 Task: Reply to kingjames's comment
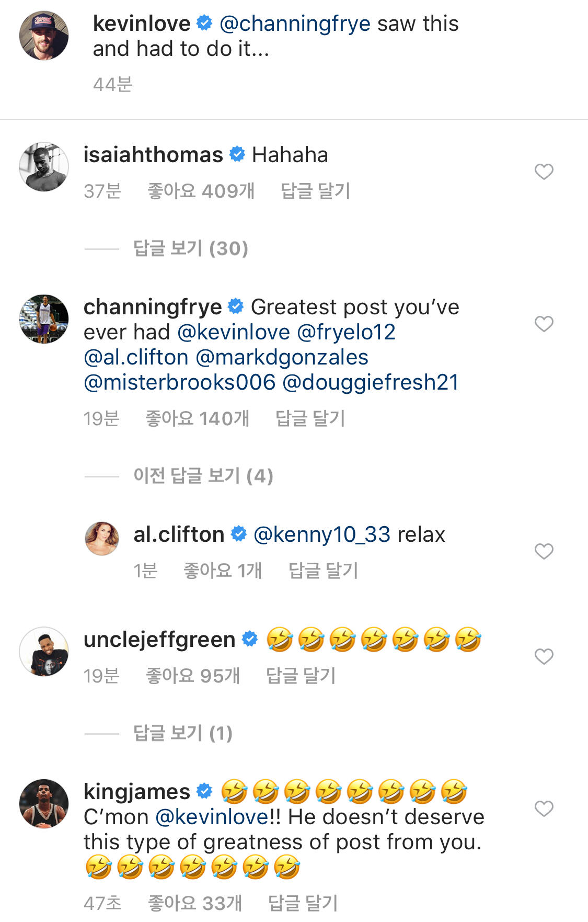[303, 903]
